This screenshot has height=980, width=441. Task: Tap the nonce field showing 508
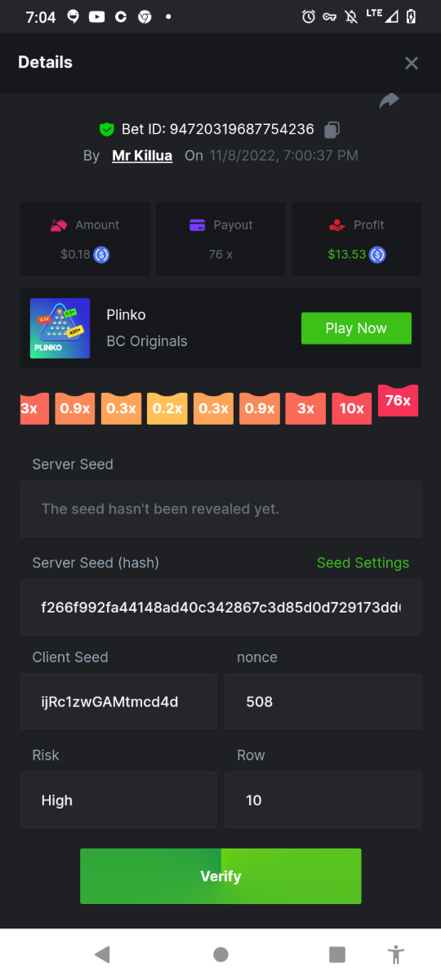[x=323, y=702]
